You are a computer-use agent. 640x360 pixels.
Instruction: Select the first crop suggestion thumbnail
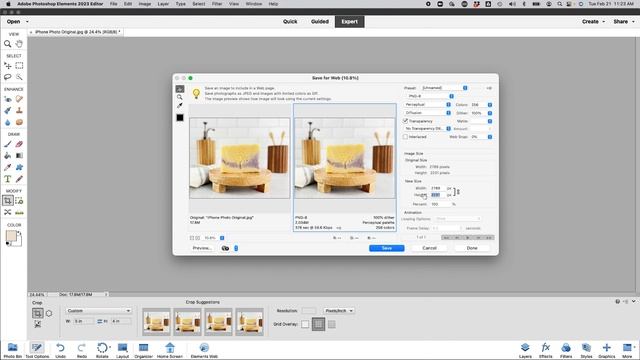click(x=156, y=322)
